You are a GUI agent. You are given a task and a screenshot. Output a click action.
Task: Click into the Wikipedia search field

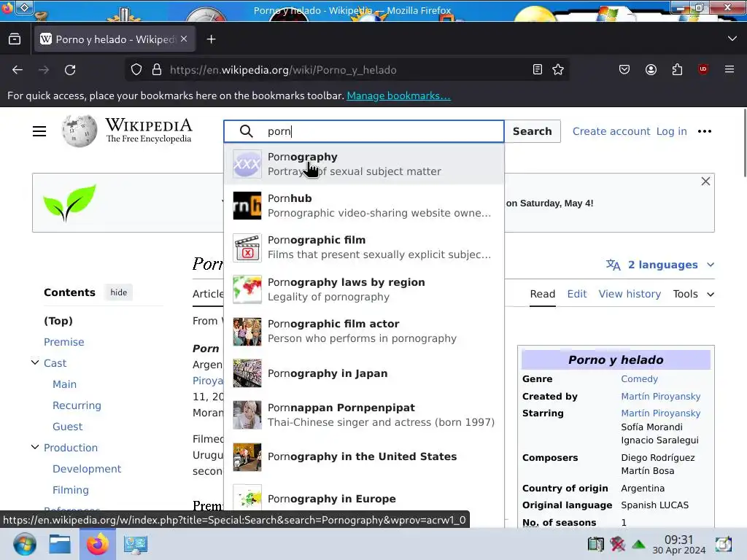coord(364,131)
